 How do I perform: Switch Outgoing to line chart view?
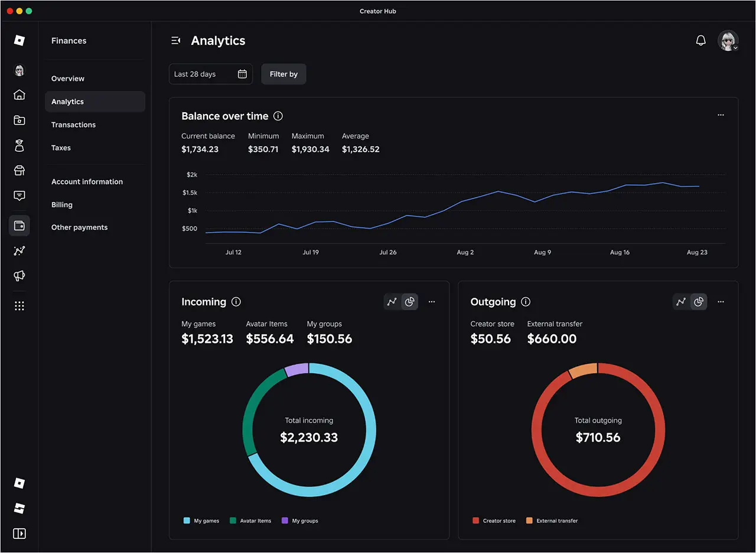(682, 302)
